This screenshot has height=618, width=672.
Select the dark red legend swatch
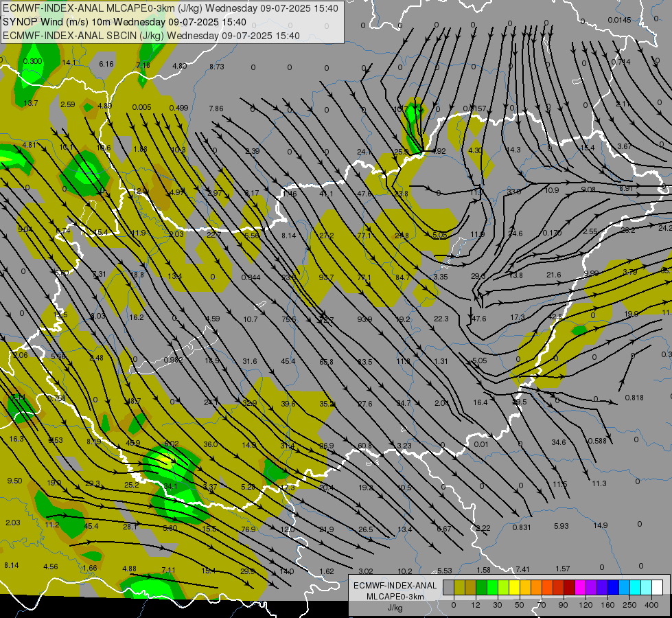point(570,587)
